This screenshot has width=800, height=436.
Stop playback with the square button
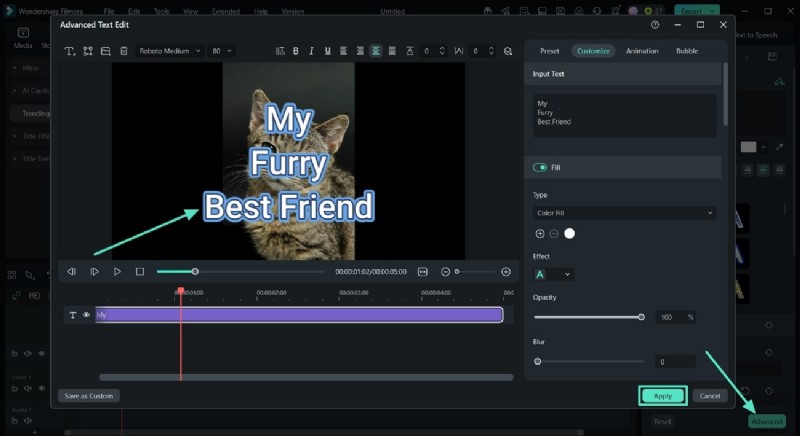tap(140, 271)
